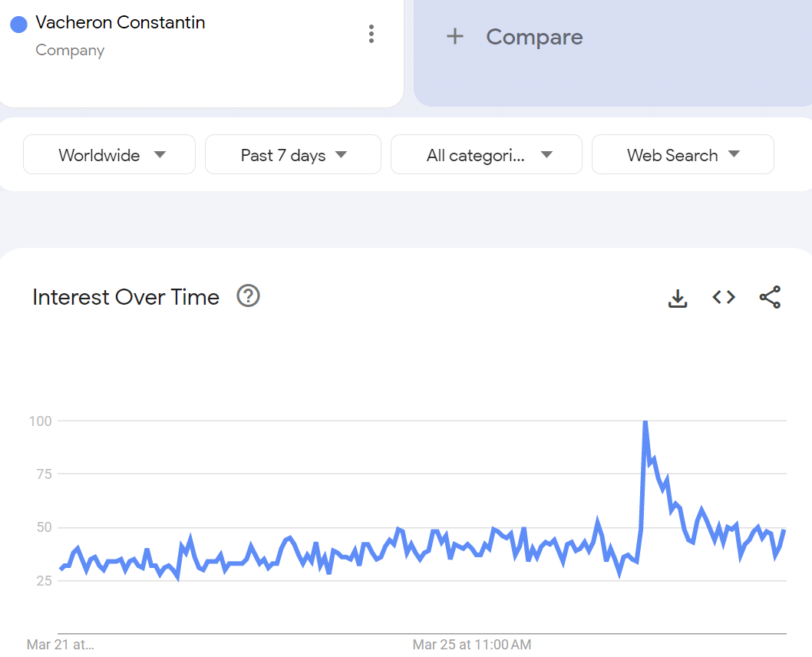The image size is (812, 657).
Task: Expand the Web Search type dropdown
Action: pos(682,155)
